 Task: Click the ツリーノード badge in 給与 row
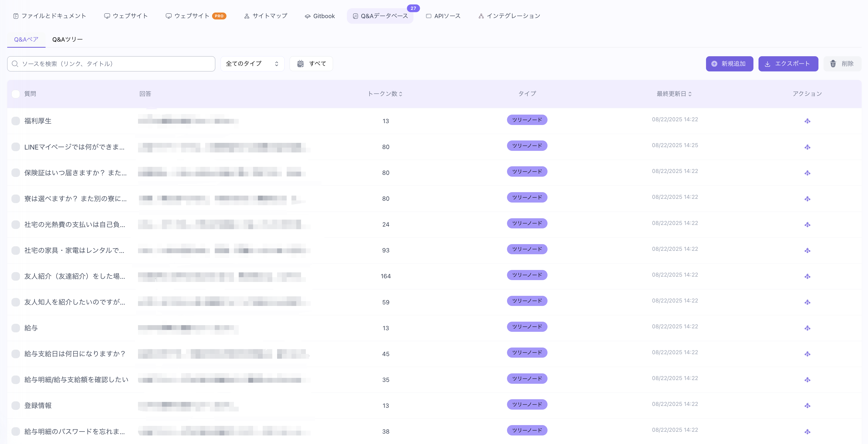[527, 327]
